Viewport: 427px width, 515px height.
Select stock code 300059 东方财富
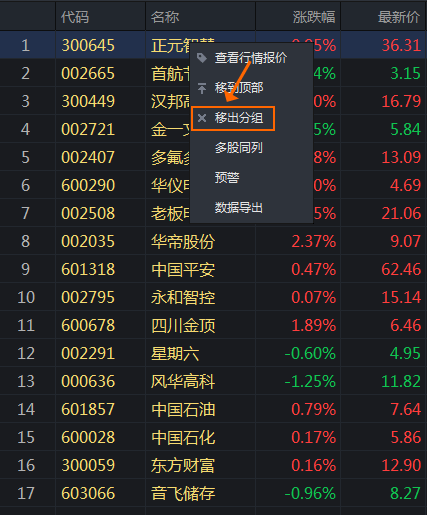88,465
